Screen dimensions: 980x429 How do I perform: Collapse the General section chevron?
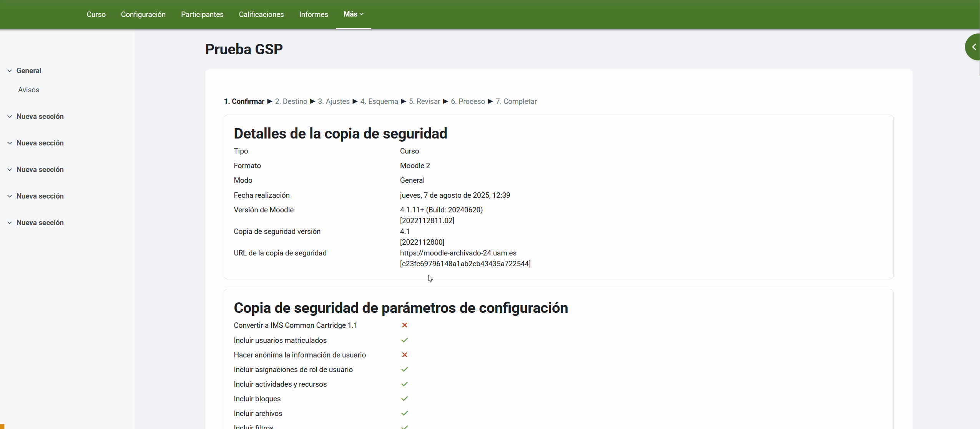pyautogui.click(x=10, y=71)
